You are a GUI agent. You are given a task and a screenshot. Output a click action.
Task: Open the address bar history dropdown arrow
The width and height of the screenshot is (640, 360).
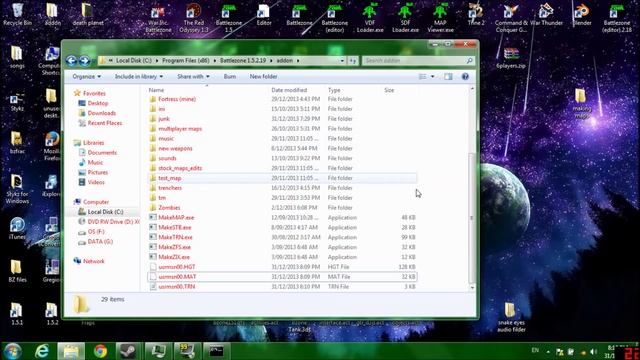[x=342, y=61]
